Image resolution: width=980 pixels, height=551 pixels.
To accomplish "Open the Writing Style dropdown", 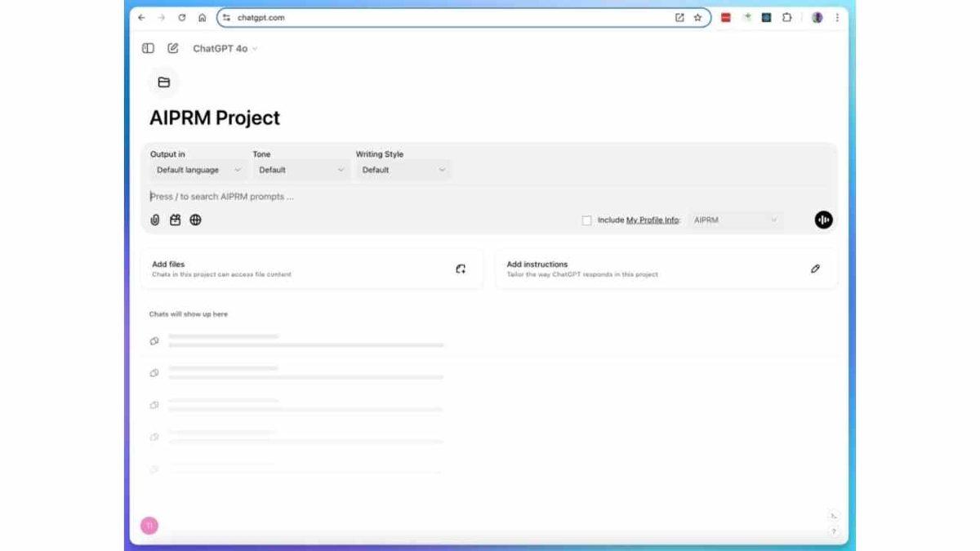I will tap(403, 170).
